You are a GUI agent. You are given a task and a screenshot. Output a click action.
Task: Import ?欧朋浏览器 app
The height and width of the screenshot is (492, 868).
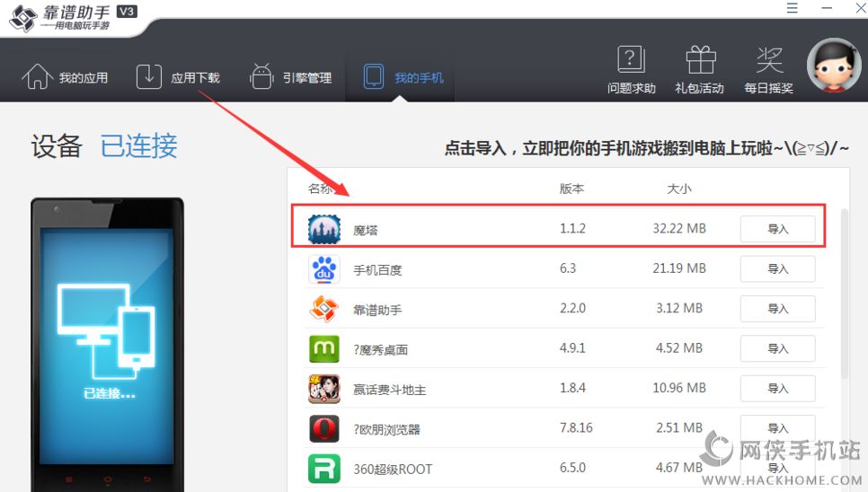coord(777,428)
